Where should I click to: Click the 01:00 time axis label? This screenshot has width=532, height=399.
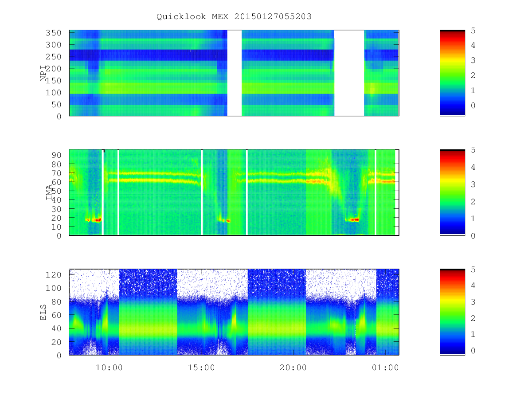[x=385, y=368]
